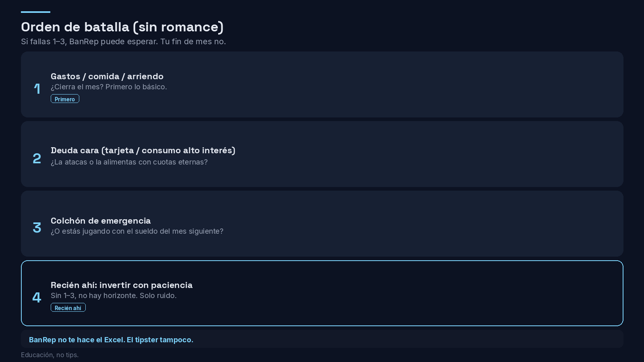
Task: Click '¿O estás jugando con el sueldo' description
Action: pos(137,231)
